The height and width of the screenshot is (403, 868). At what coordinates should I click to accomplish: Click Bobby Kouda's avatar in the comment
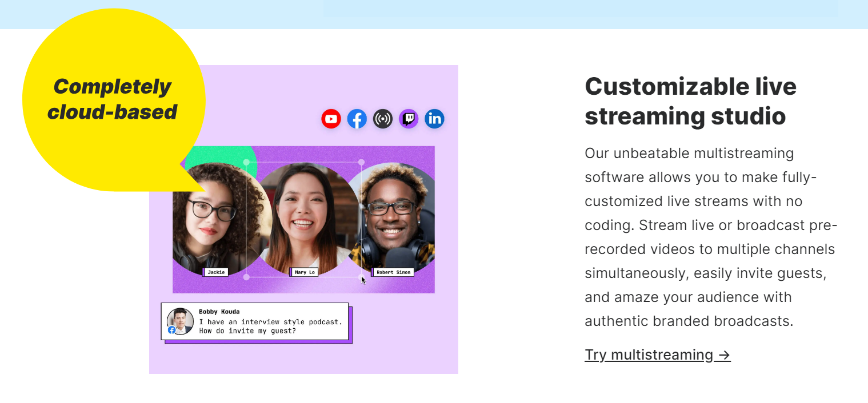coord(180,321)
